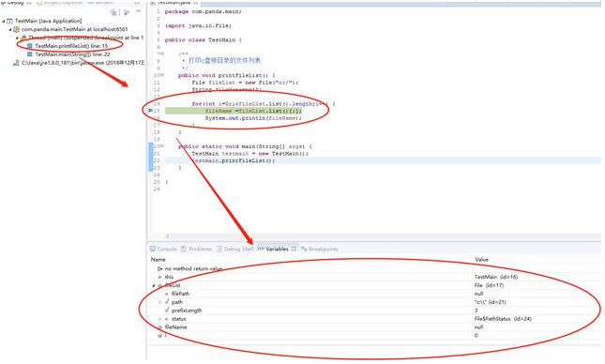Collapse com.panda.main.TestMain at localhost node
This screenshot has height=364, width=605.
tap(10, 29)
